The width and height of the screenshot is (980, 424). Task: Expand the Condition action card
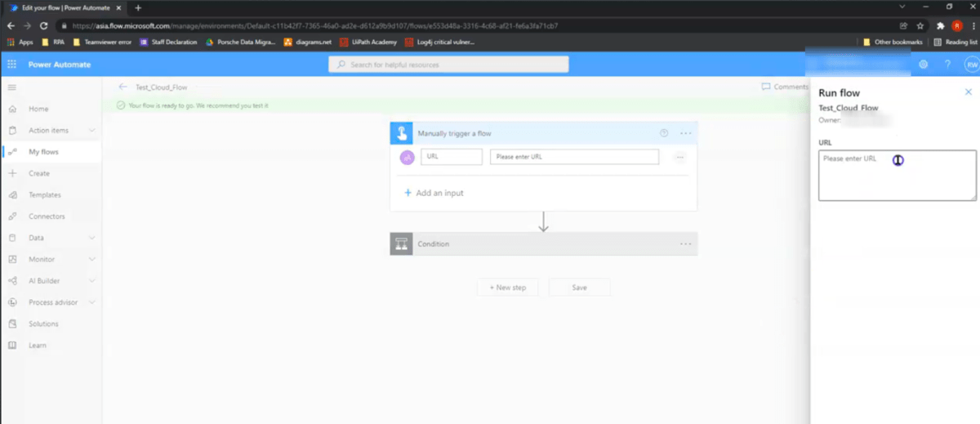coord(544,243)
